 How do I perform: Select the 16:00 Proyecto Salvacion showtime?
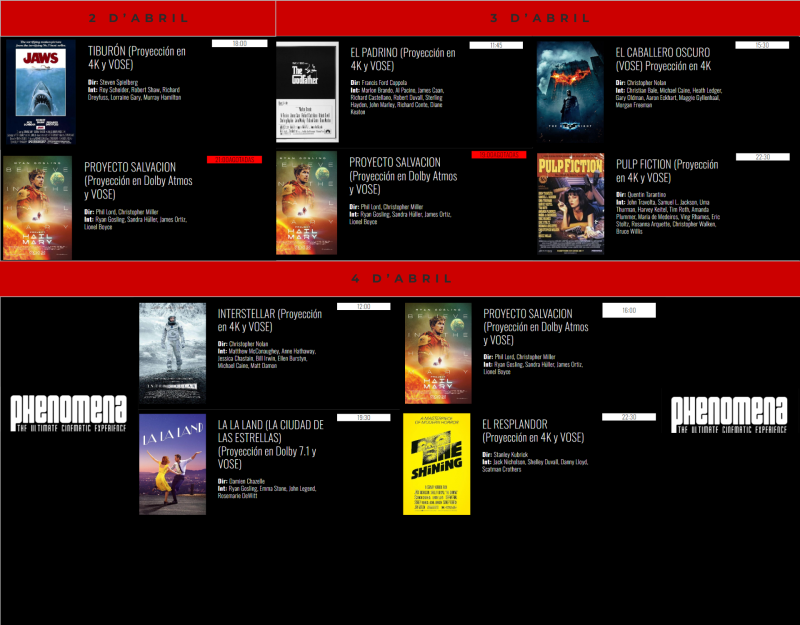point(628,311)
